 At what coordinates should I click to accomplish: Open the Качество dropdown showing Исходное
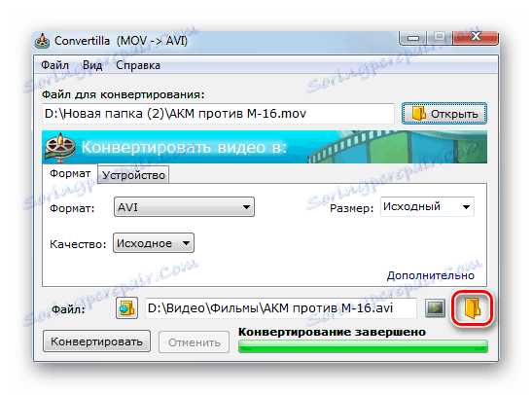[154, 243]
